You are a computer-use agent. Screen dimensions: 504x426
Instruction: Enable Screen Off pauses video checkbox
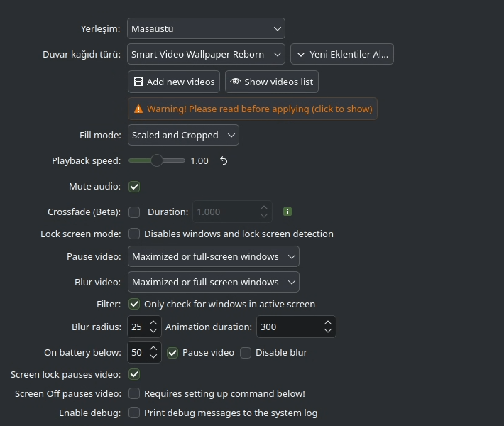click(134, 393)
